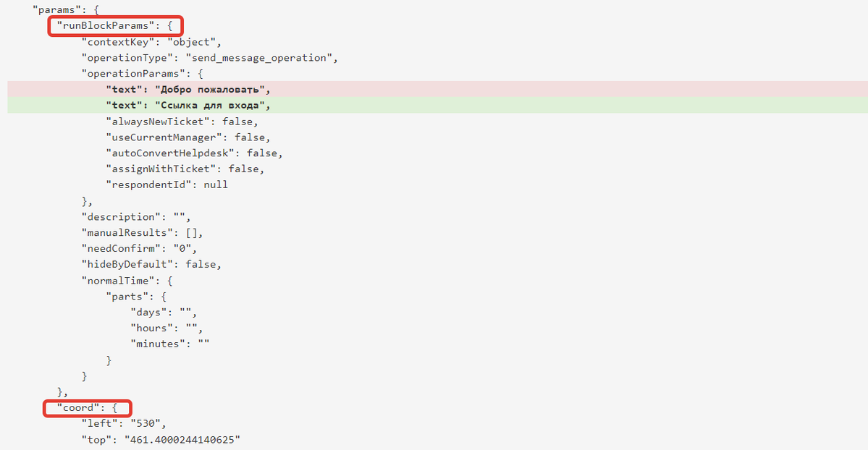Click the "top" coordinate value 461.4000244140625
Viewport: 868px width, 450px height.
pos(182,440)
